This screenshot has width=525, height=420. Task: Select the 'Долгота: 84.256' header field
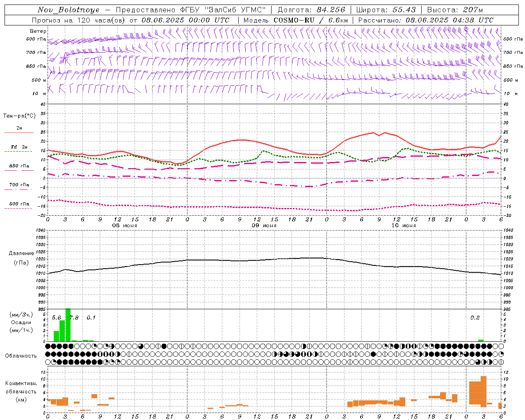[311, 10]
